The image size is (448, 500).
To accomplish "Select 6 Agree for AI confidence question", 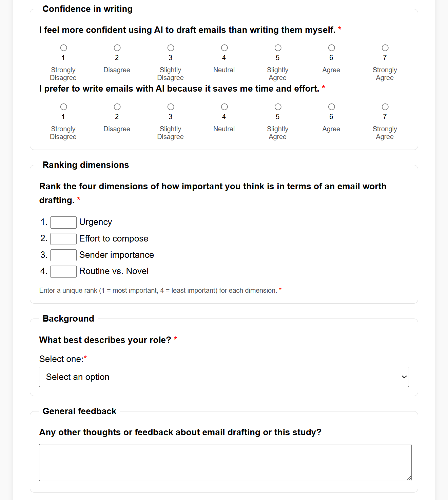I will (331, 48).
